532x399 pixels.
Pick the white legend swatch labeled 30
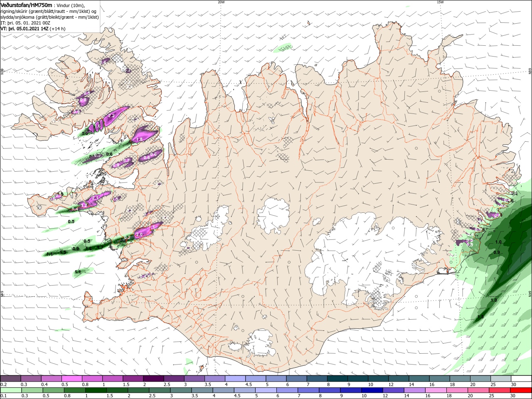coord(521,379)
